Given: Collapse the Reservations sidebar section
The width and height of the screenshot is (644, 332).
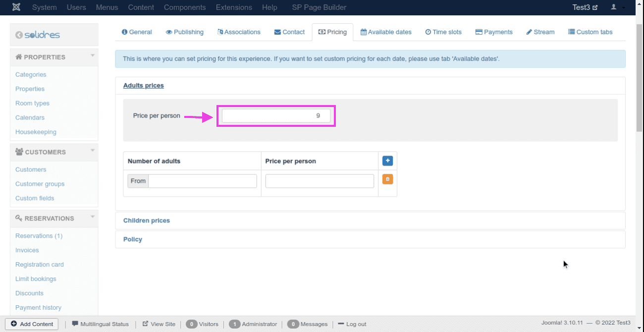Looking at the screenshot, I should [x=92, y=218].
